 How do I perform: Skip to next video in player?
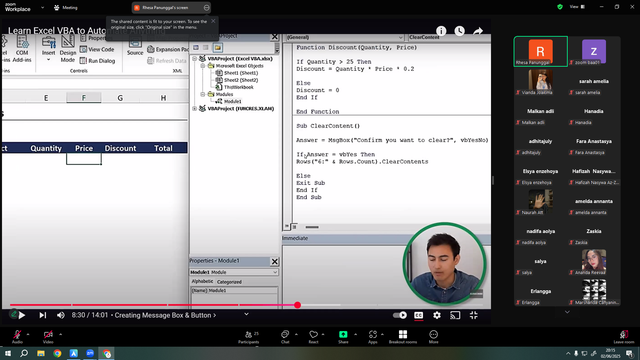point(42,315)
